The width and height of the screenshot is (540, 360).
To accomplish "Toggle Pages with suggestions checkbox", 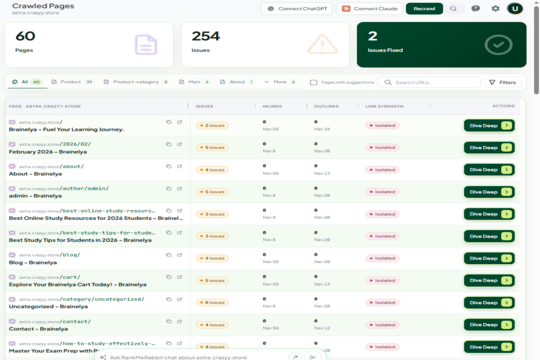I will point(313,82).
